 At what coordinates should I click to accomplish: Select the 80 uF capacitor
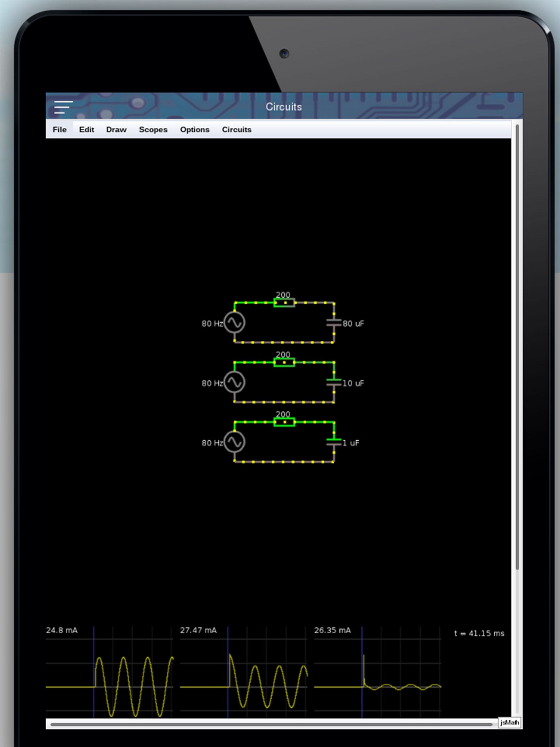(x=334, y=323)
